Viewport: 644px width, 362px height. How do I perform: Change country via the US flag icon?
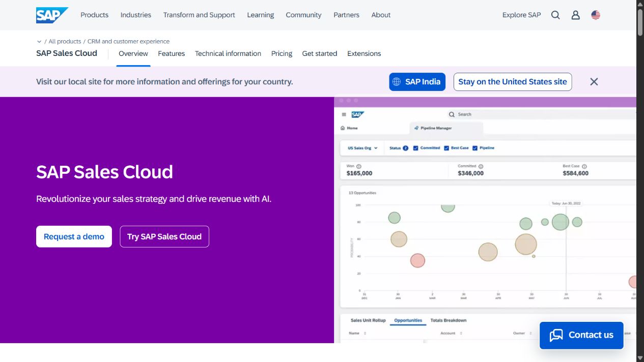(x=596, y=15)
